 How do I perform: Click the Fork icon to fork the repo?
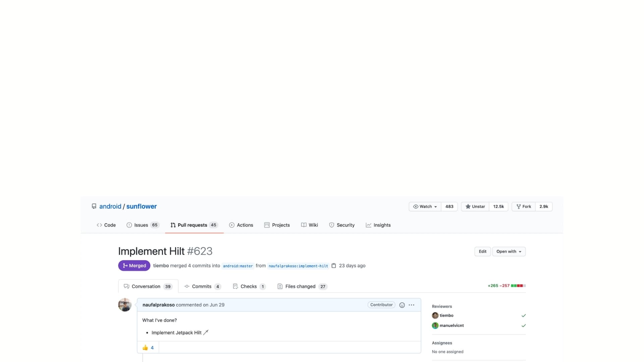[519, 206]
